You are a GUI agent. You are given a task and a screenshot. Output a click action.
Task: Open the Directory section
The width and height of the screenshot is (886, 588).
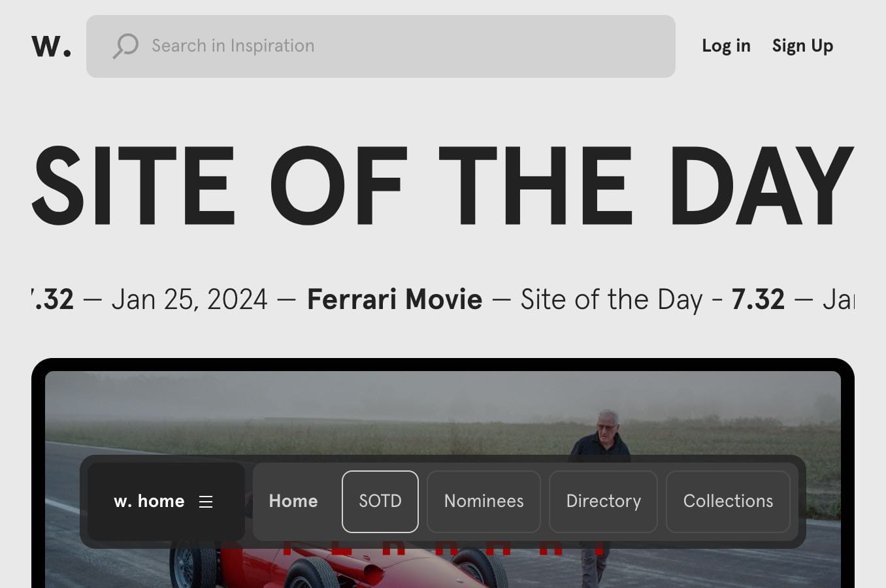point(603,501)
